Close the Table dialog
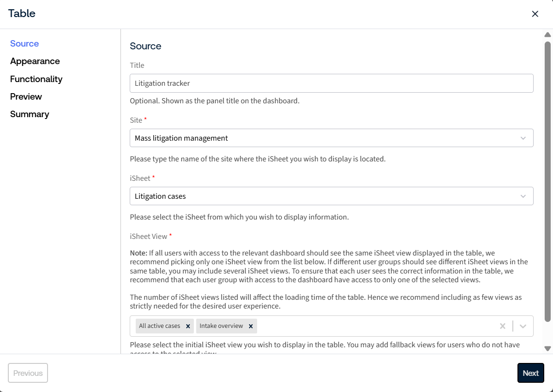 point(535,14)
